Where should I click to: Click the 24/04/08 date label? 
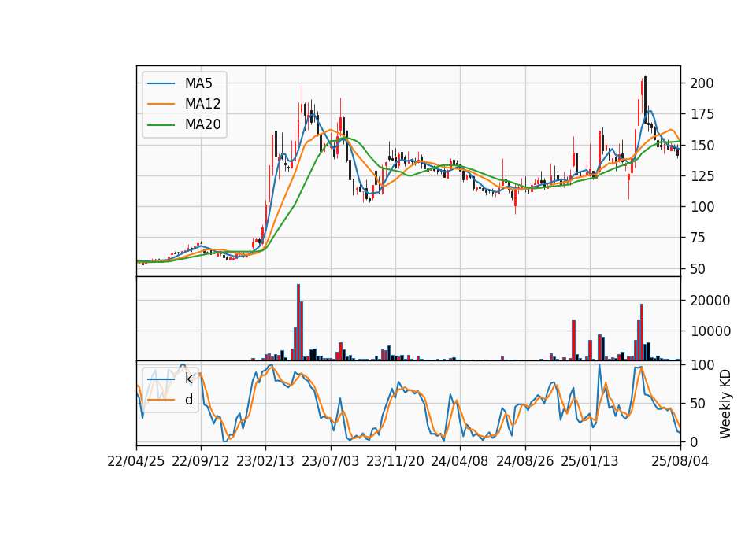pos(459,461)
